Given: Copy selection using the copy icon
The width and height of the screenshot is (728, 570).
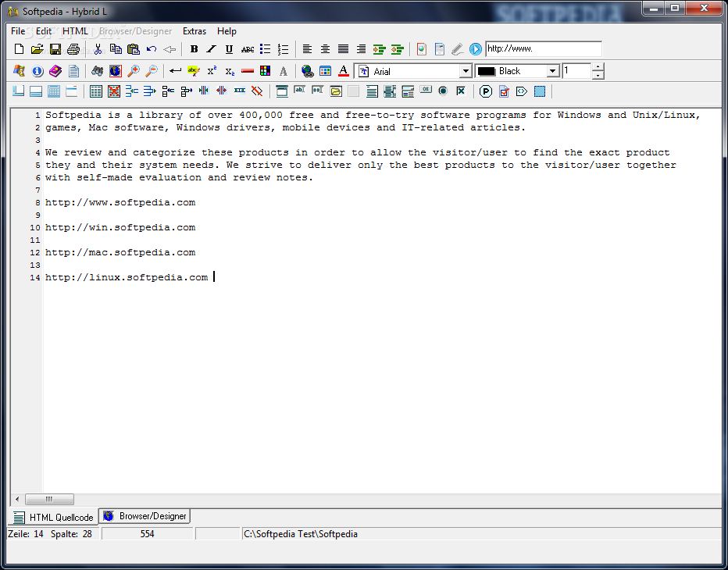Looking at the screenshot, I should tap(116, 48).
